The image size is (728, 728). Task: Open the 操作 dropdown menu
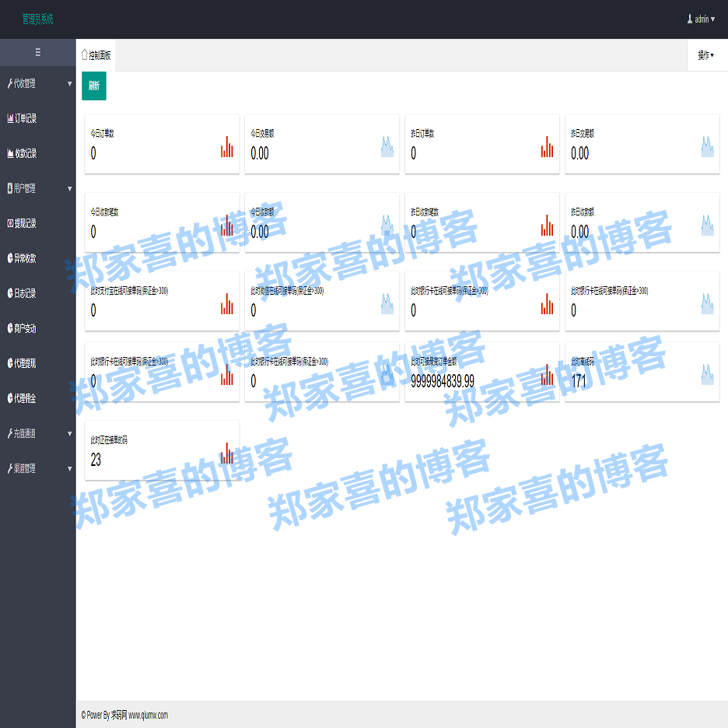(x=705, y=55)
